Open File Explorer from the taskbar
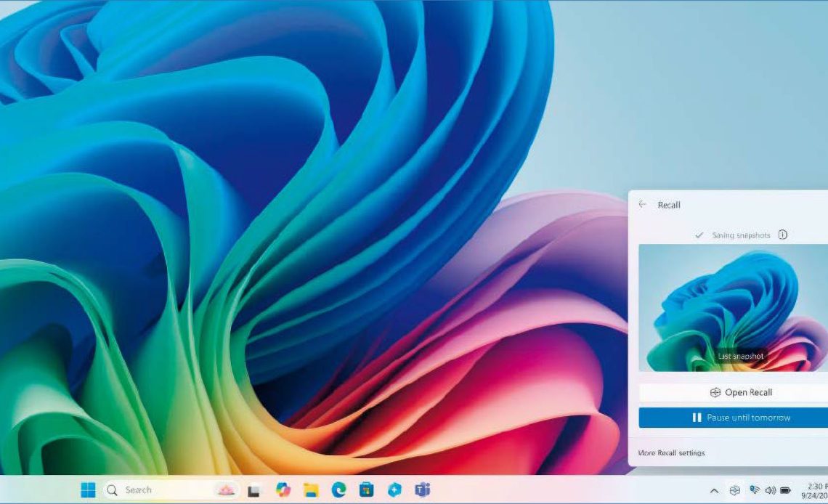 point(311,490)
